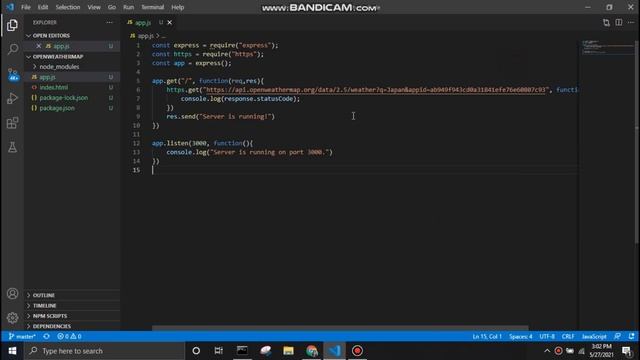Change encoding via UTF-8 indicator

(547, 336)
